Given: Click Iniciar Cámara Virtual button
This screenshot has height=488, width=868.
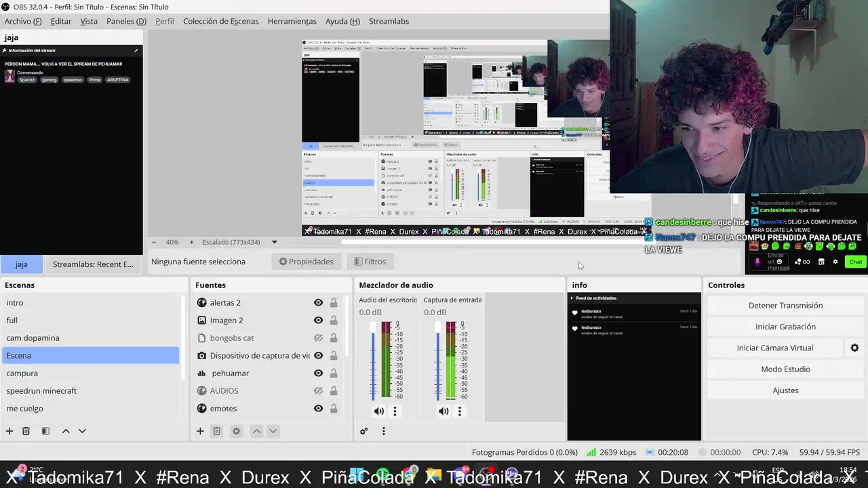Looking at the screenshot, I should [x=775, y=348].
